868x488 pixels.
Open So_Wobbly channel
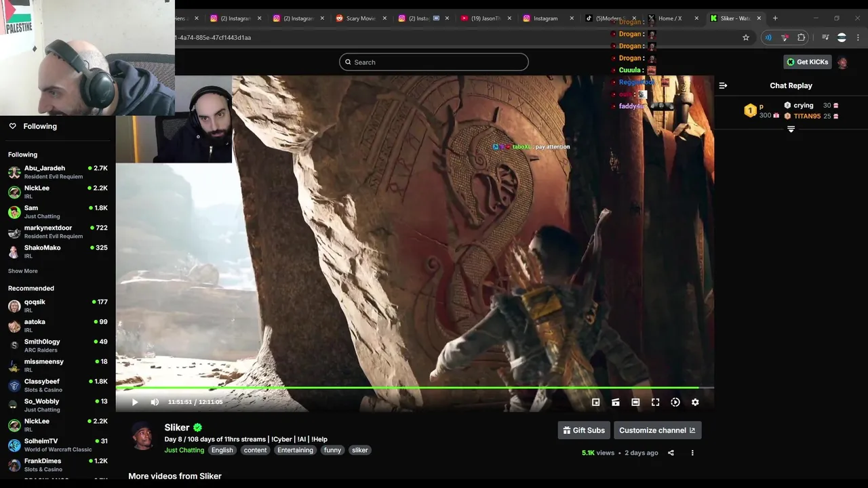pos(58,405)
